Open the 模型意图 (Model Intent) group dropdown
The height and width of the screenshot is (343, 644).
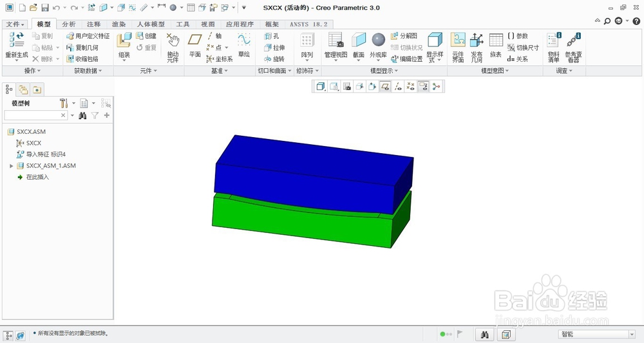495,71
